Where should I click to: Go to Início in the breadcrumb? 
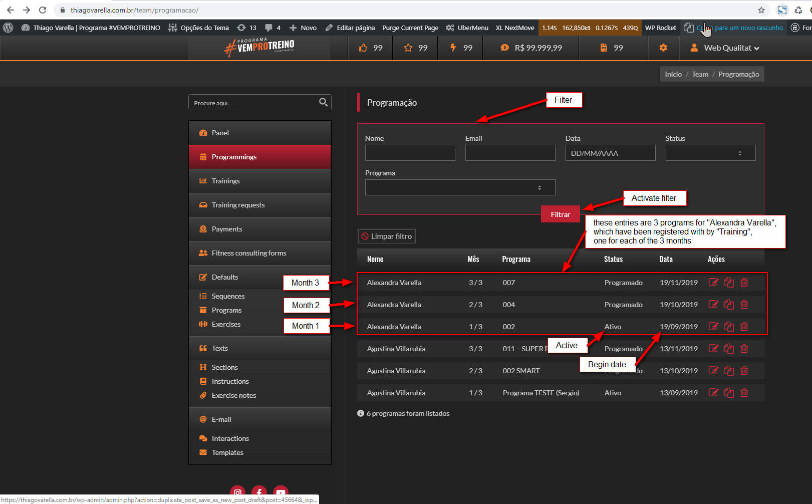coord(673,74)
